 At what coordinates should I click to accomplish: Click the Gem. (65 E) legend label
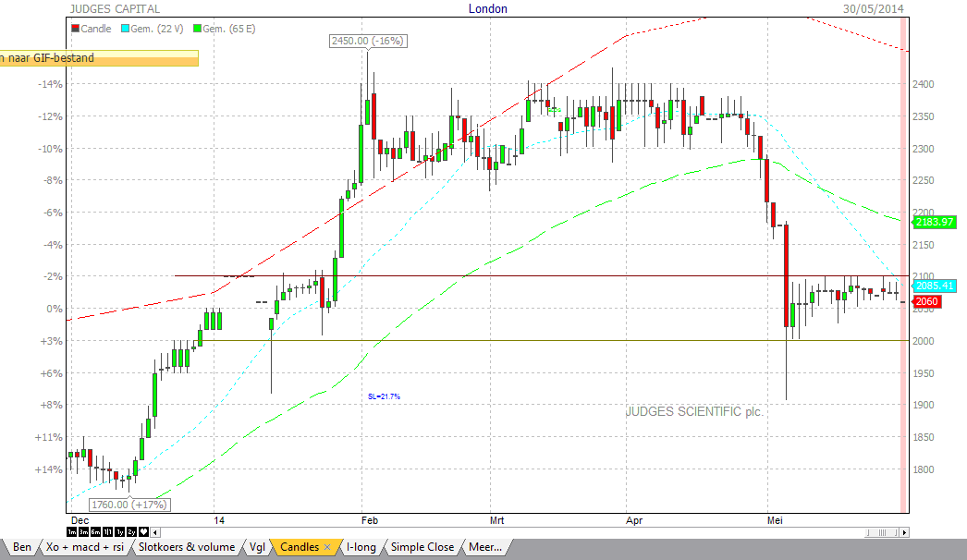click(228, 29)
